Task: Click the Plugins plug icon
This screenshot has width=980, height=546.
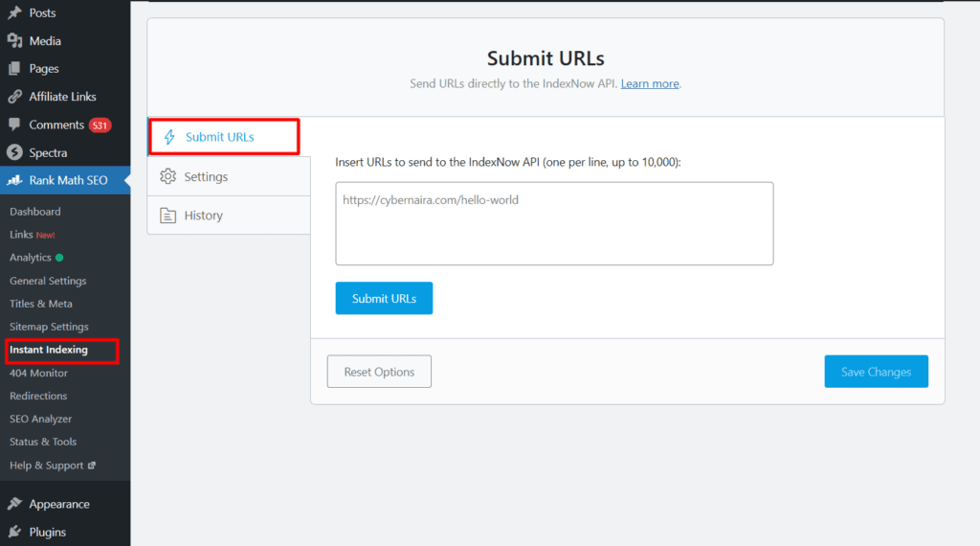Action: tap(14, 532)
